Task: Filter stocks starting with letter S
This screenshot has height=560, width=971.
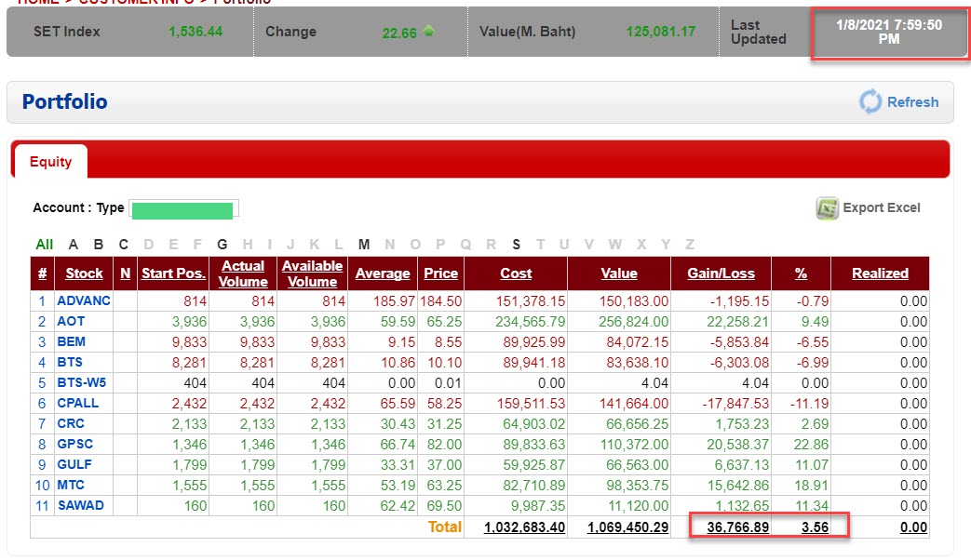Action: (x=517, y=245)
